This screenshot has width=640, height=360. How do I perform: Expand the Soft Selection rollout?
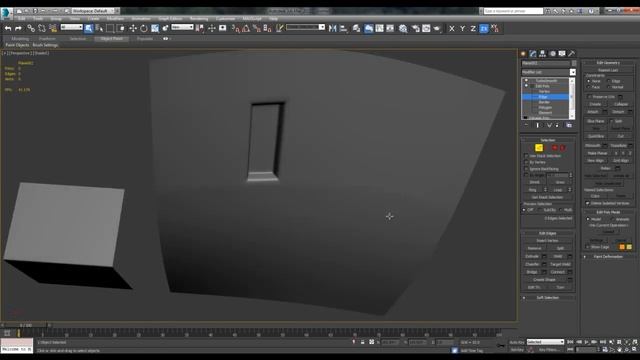pos(548,298)
